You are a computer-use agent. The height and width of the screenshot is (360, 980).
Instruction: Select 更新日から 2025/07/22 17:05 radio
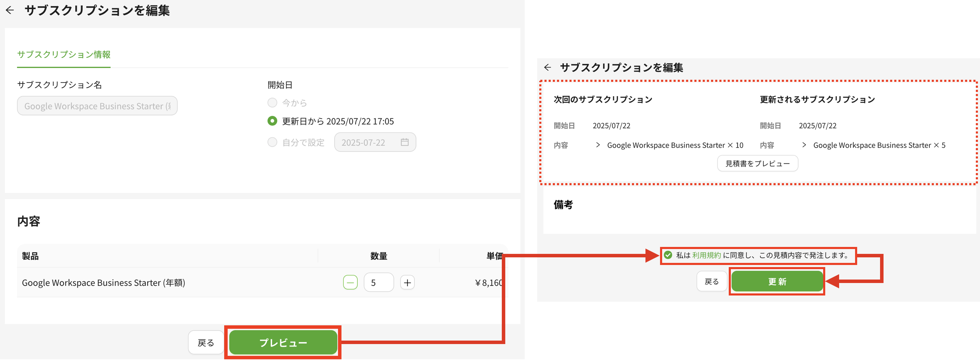click(x=272, y=121)
